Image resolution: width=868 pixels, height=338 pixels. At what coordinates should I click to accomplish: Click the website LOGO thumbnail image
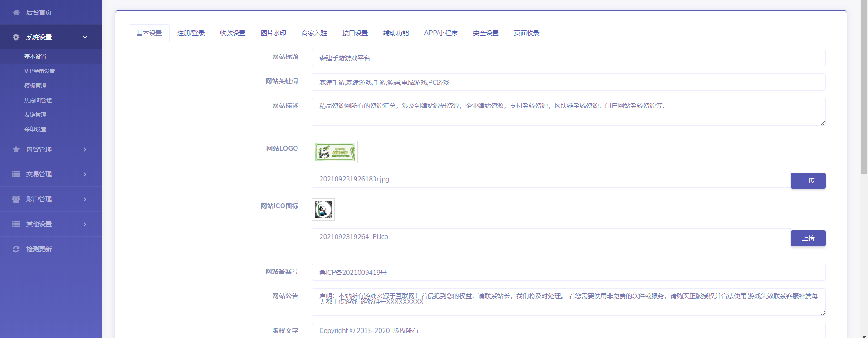(x=335, y=152)
